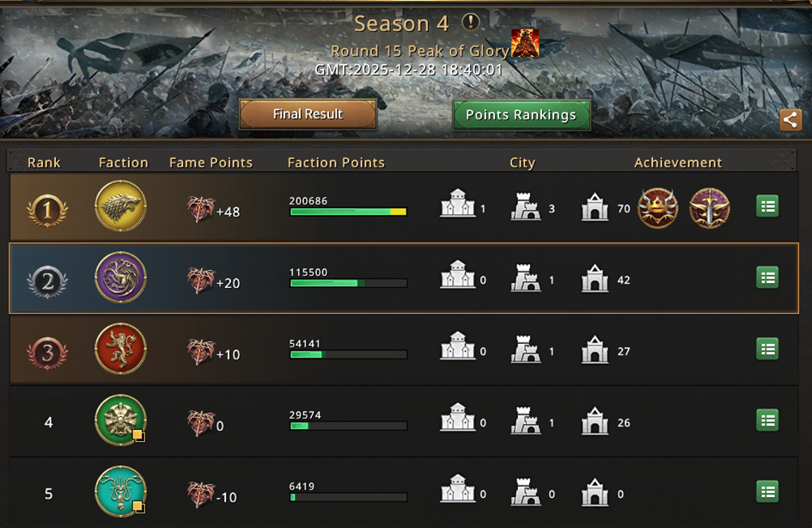Click the 200686 faction points progress bar
The image size is (812, 528).
coord(348,211)
